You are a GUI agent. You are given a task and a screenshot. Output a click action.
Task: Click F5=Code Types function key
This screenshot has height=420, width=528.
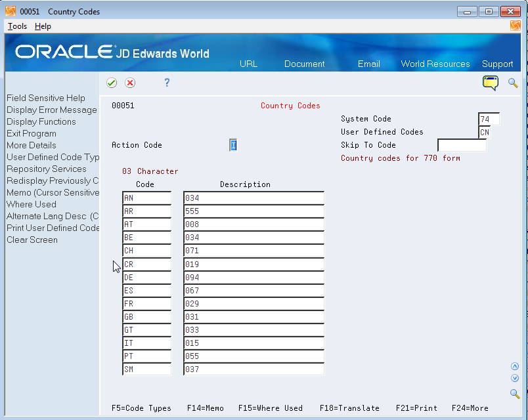[141, 408]
